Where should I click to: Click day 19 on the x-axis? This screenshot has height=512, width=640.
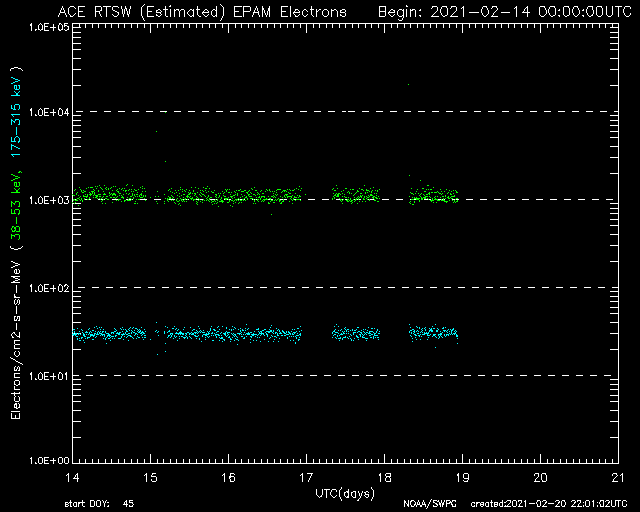(462, 477)
